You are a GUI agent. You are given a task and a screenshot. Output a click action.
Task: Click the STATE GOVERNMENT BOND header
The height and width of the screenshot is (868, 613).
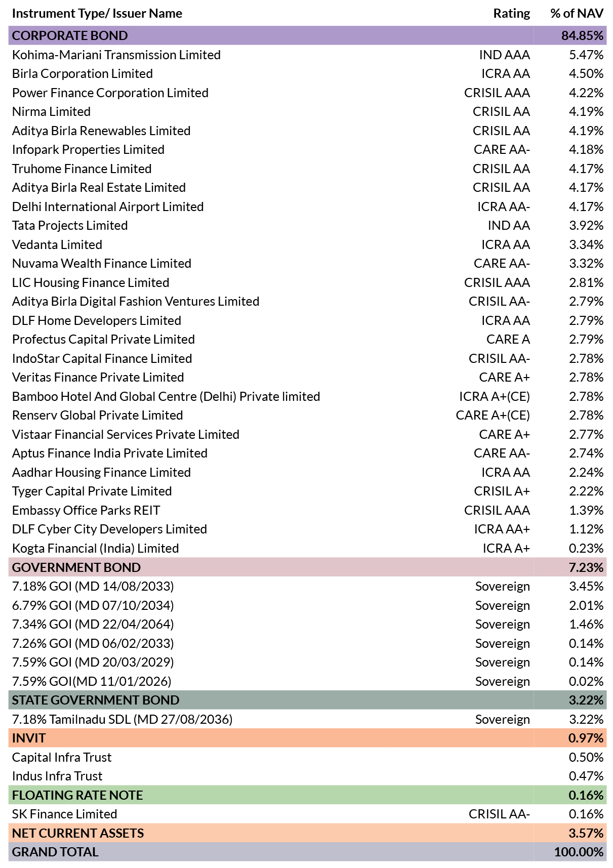[307, 700]
